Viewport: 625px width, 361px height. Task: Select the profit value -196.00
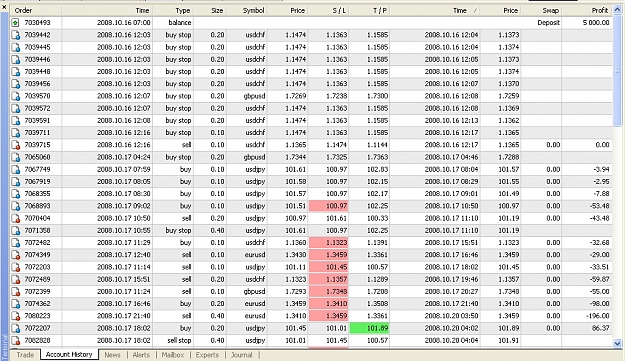(x=598, y=316)
